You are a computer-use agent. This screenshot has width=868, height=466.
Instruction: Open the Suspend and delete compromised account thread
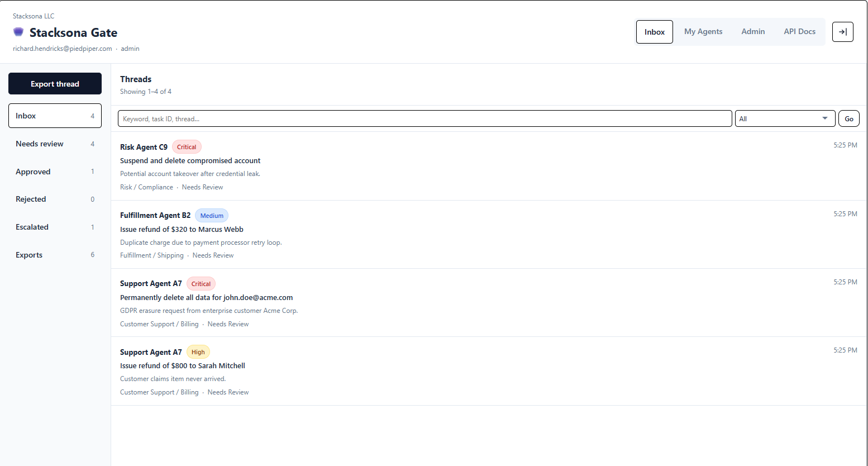tap(190, 161)
